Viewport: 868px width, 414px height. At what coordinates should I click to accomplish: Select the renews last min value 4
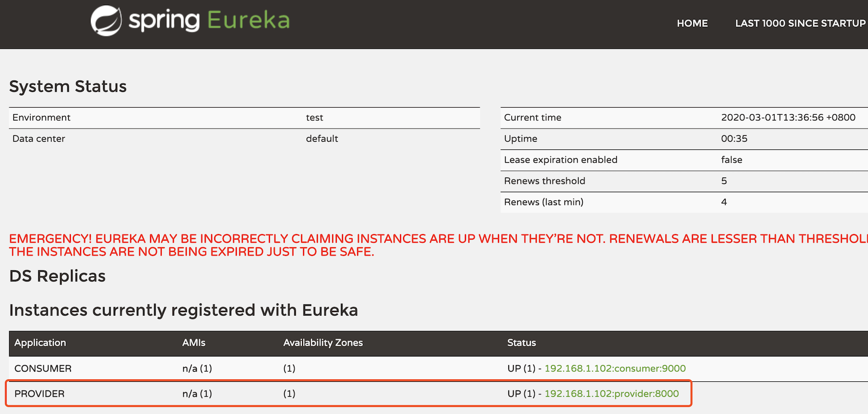[x=724, y=202]
